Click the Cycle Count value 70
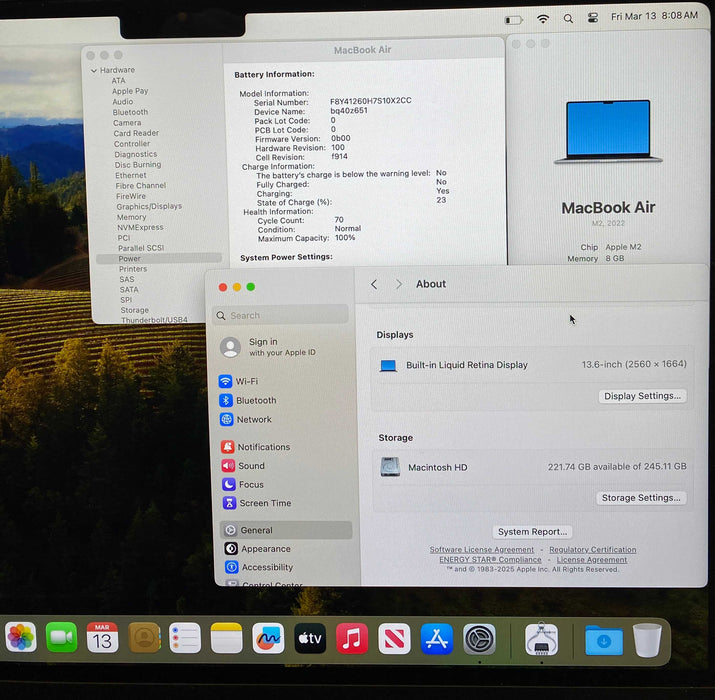This screenshot has width=715, height=700. click(339, 220)
